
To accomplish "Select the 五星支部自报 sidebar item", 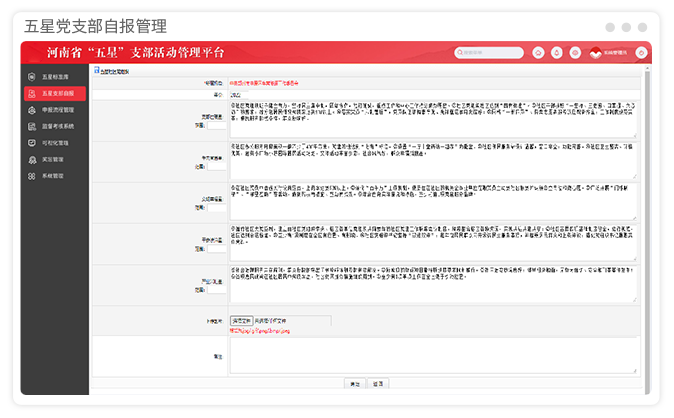I will [56, 93].
